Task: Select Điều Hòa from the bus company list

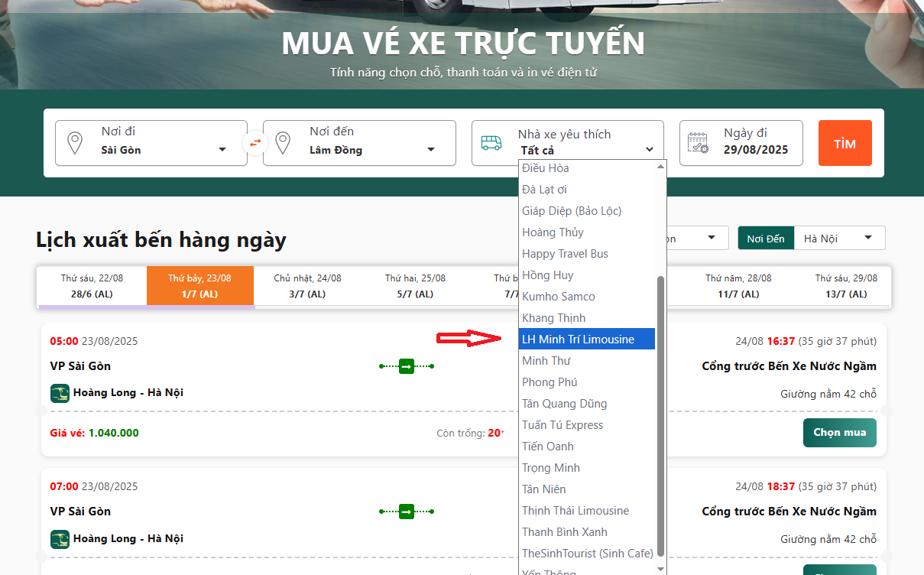Action: 587,168
